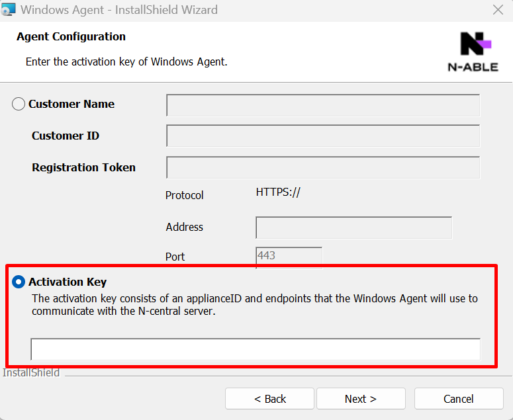Go back with the Back button

tap(269, 399)
